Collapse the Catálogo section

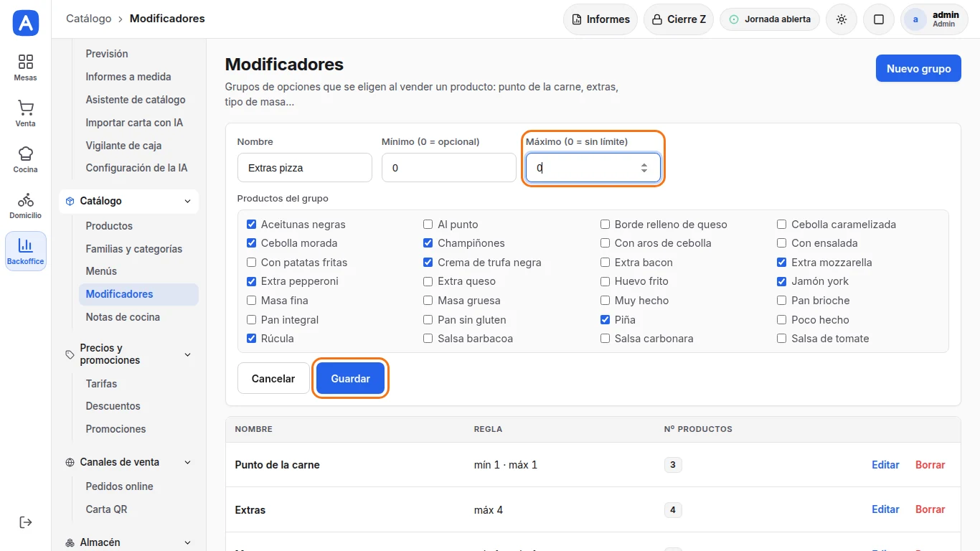(128, 201)
